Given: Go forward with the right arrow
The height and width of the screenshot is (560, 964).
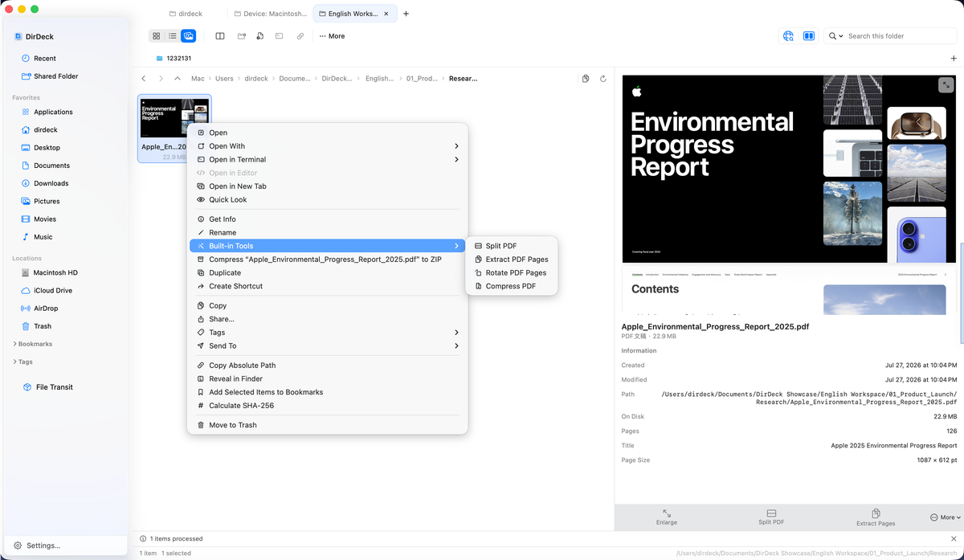Looking at the screenshot, I should point(161,79).
